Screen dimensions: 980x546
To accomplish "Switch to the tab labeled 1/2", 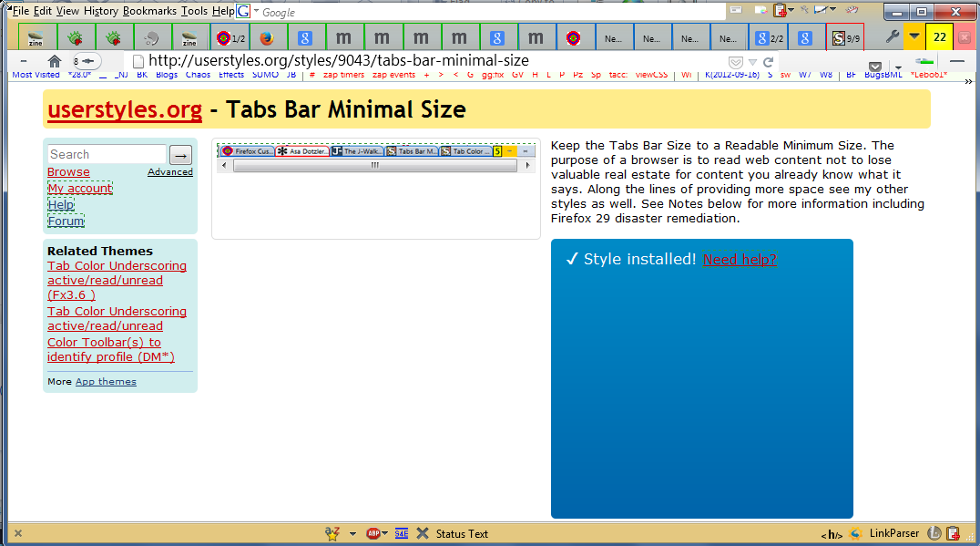I will tap(230, 38).
